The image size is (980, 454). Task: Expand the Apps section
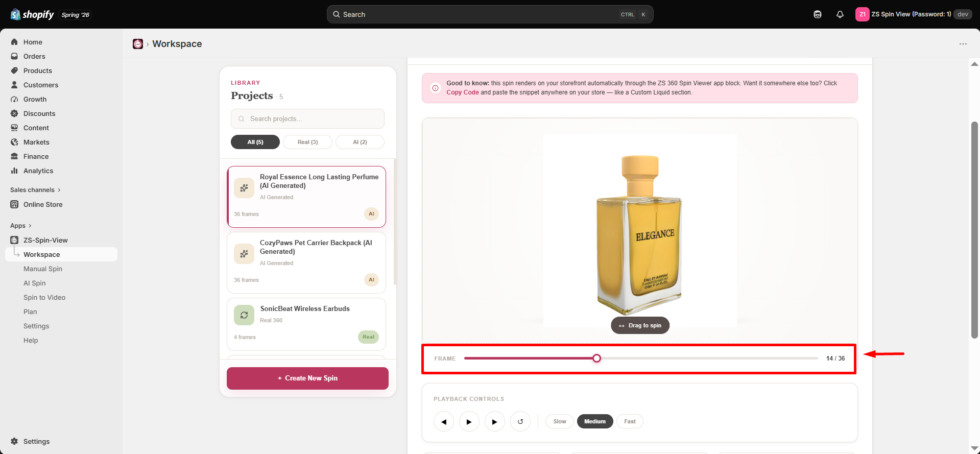click(20, 225)
